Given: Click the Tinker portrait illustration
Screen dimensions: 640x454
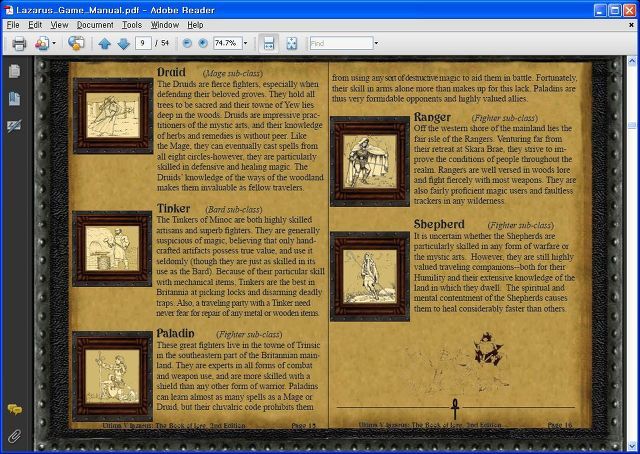Looking at the screenshot, I should click(112, 249).
